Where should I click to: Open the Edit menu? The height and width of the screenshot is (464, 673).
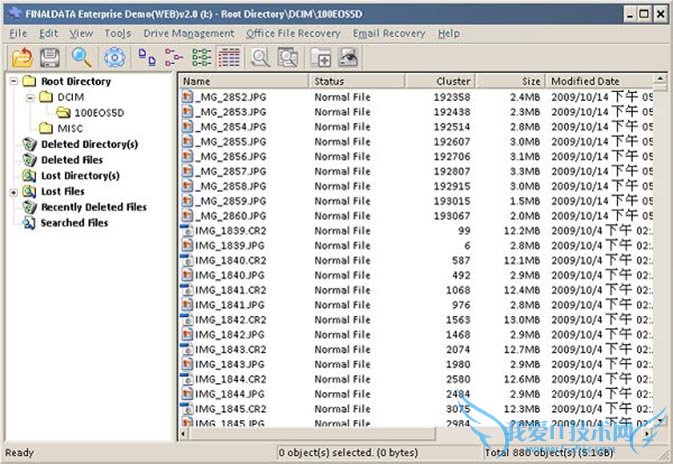(x=49, y=33)
